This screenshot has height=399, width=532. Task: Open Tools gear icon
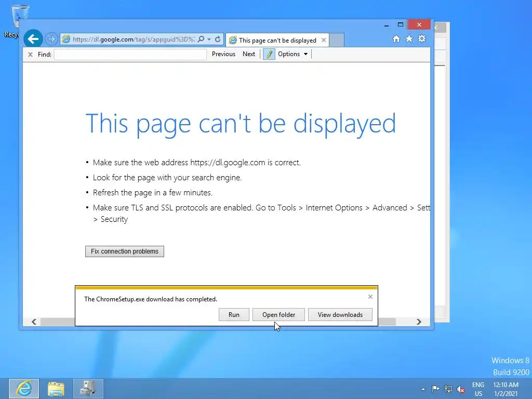(422, 38)
